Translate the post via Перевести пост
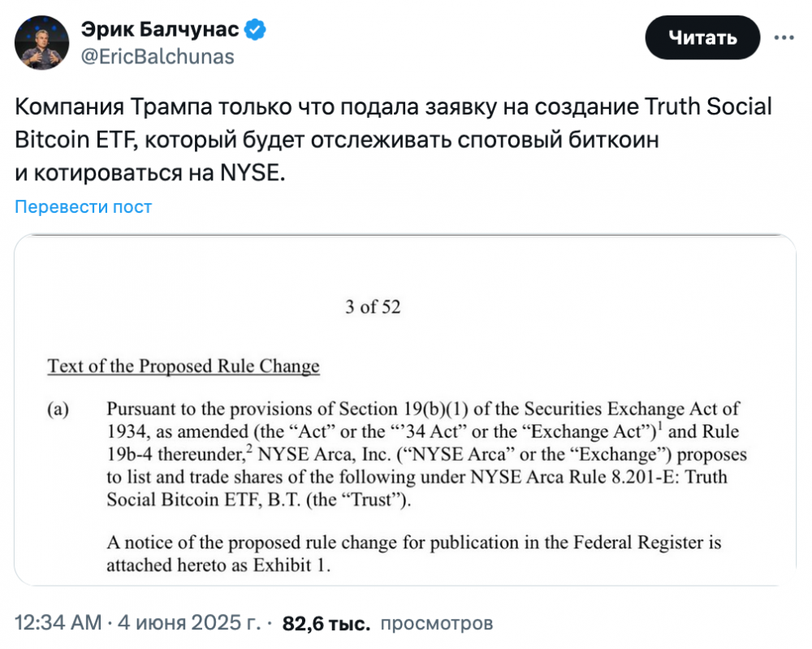The width and height of the screenshot is (812, 649). 84,206
